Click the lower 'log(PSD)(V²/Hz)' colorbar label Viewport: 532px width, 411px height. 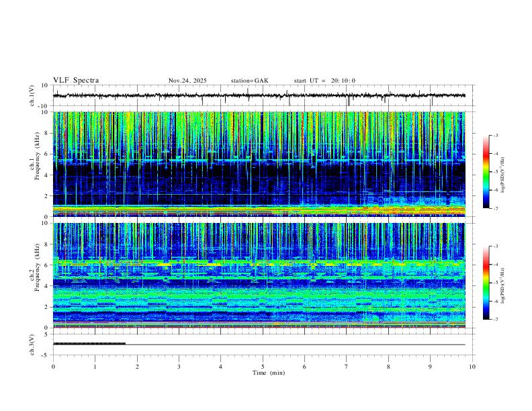502,286
